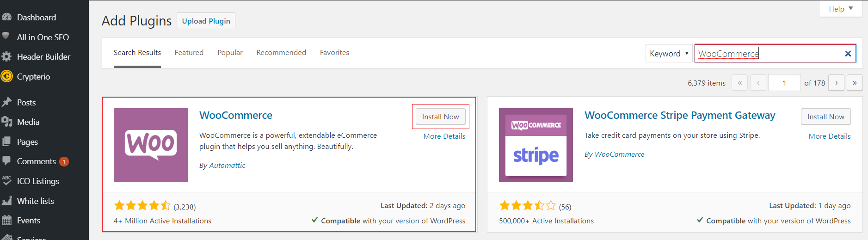The image size is (868, 240).
Task: Jump to last results page
Action: point(855,83)
